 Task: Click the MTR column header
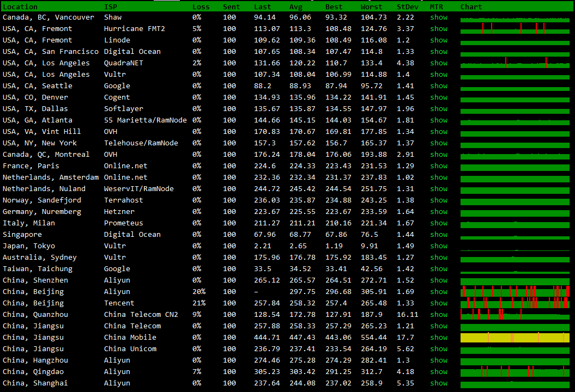pyautogui.click(x=437, y=7)
